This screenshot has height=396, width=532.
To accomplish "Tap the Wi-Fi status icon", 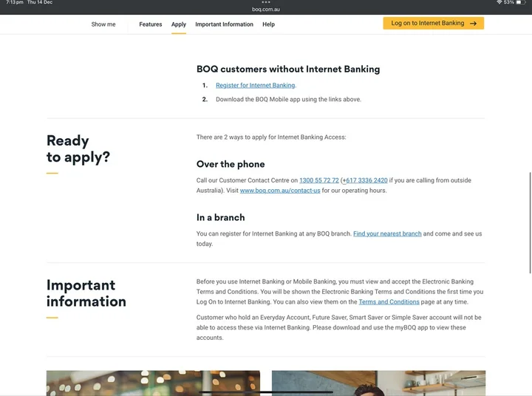I will tap(499, 2).
